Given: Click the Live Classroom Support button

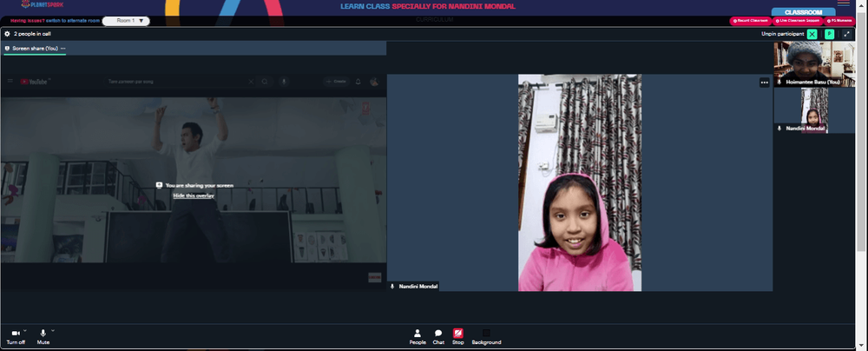Looking at the screenshot, I should point(798,21).
